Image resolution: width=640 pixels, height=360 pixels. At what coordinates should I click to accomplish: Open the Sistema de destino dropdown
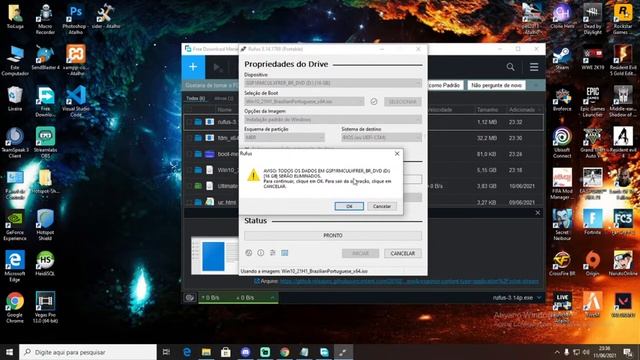pos(381,138)
